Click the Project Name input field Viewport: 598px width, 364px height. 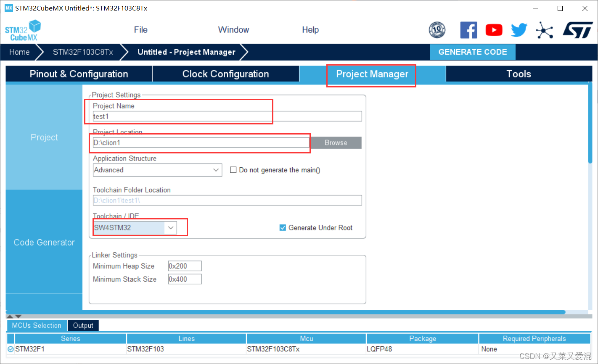[227, 116]
